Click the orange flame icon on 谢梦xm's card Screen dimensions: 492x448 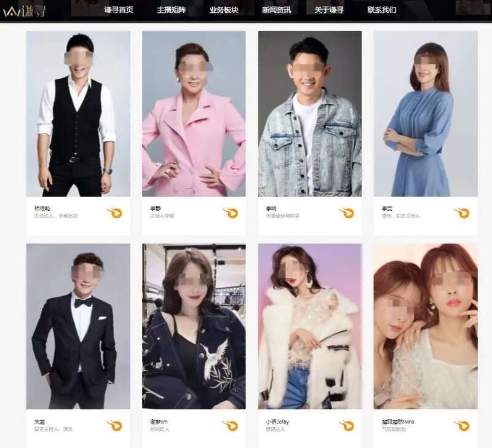231,426
